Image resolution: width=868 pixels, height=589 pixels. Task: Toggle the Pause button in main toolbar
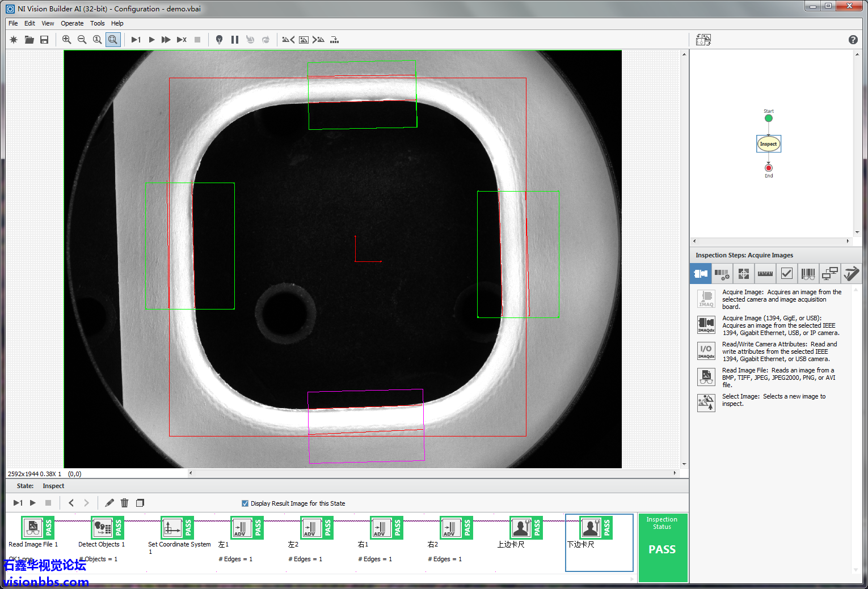[235, 40]
